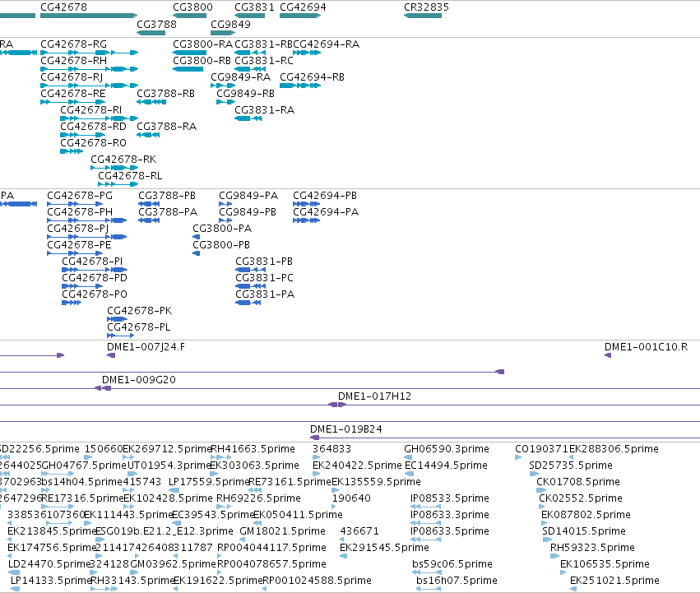
Task: Select the CG42694-PA protein label
Action: tap(326, 212)
